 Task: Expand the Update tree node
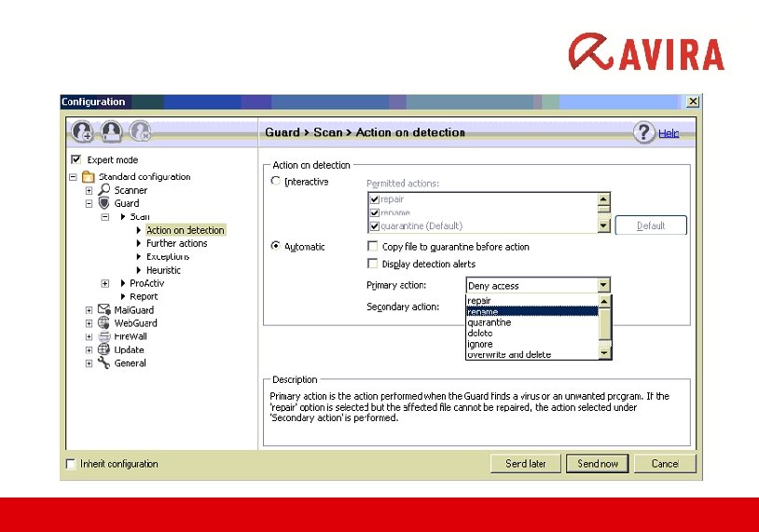[90, 349]
